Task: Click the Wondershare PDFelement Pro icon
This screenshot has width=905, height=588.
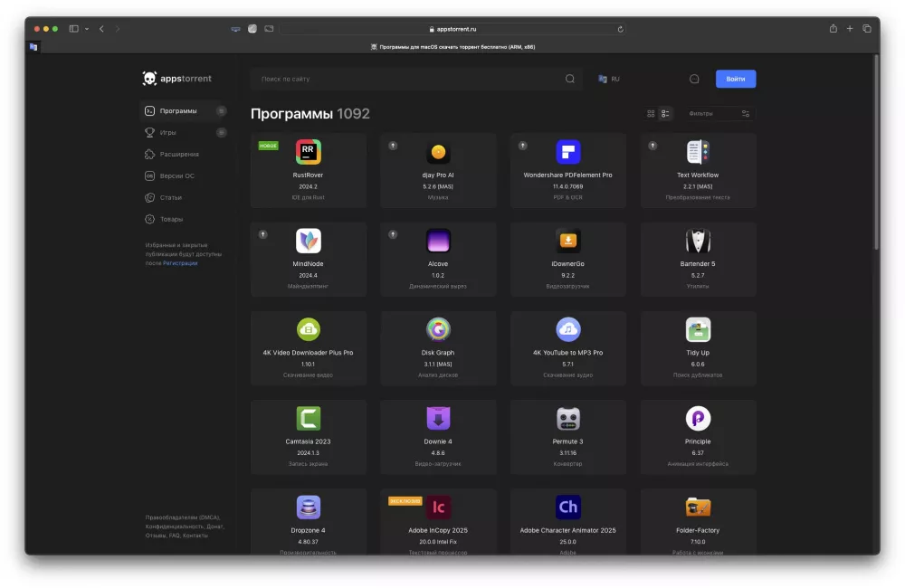Action: pyautogui.click(x=567, y=151)
